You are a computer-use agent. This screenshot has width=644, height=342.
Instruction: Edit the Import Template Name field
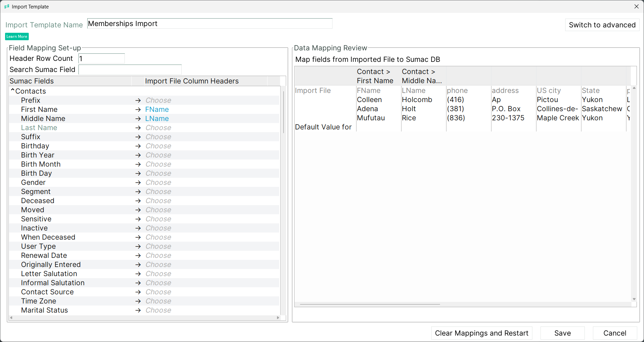pos(210,24)
